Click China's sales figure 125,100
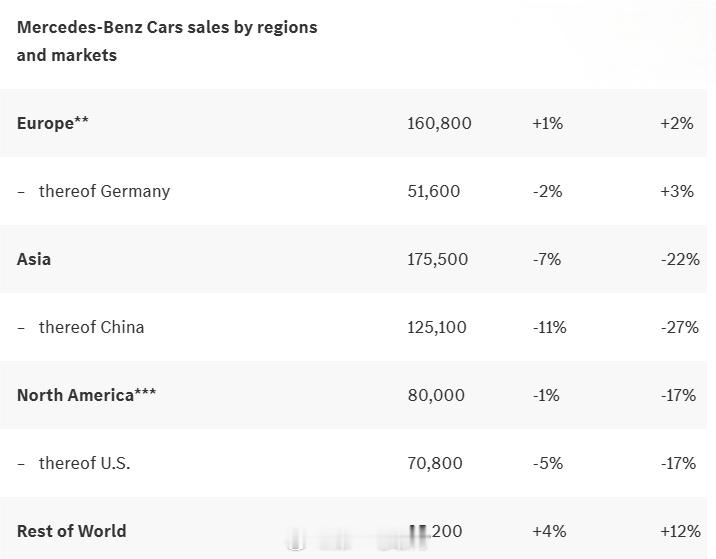716x559 pixels. coord(437,327)
